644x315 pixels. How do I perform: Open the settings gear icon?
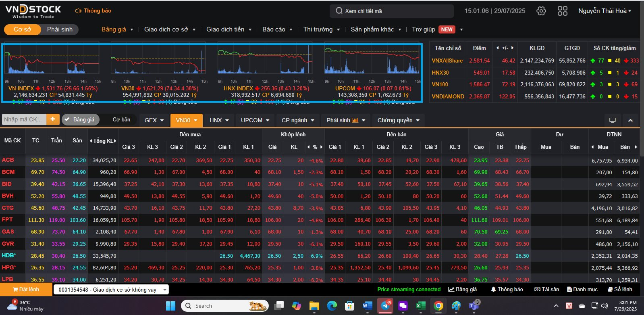pos(541,11)
